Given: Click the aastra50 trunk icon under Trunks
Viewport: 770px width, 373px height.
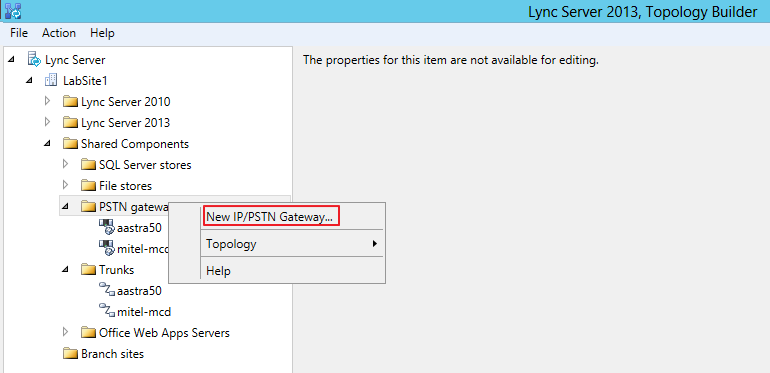Looking at the screenshot, I should click(x=107, y=290).
